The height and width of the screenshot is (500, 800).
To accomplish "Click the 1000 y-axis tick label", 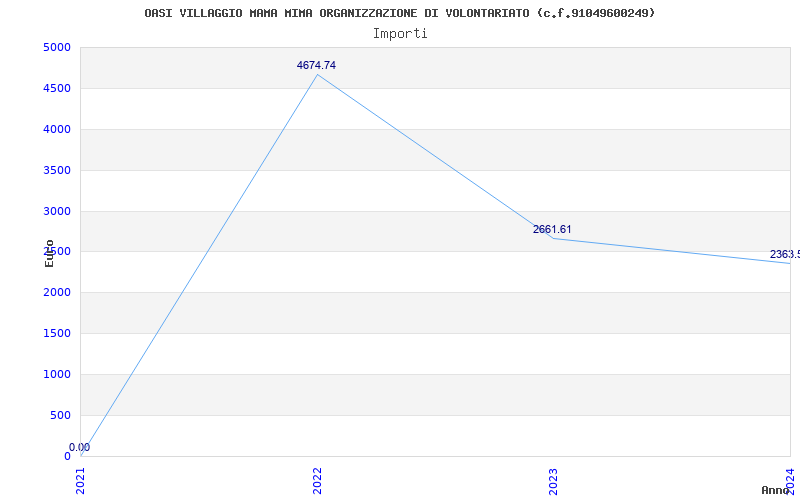I will tap(57, 374).
